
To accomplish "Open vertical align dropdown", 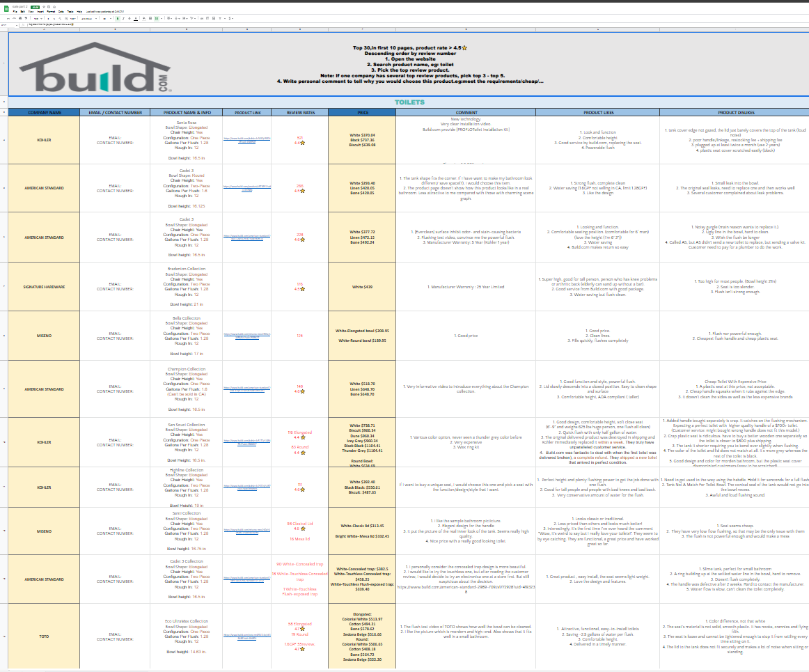I will pyautogui.click(x=177, y=19).
